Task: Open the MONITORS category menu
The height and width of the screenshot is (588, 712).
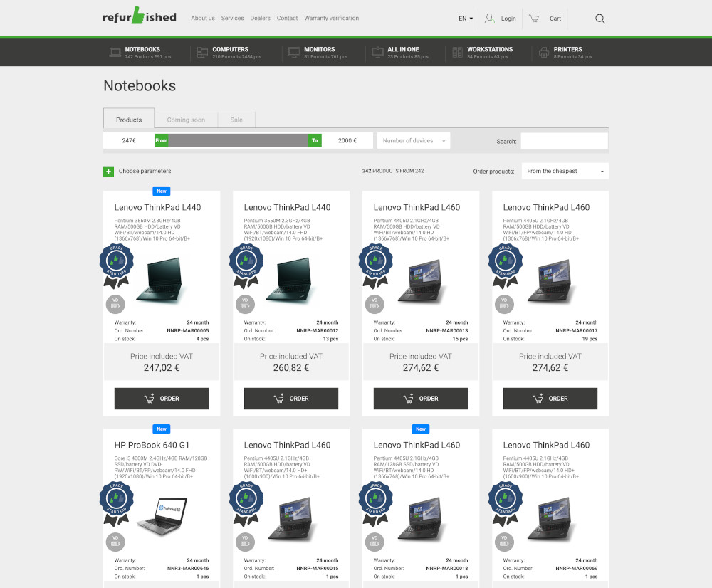Action: 320,49
